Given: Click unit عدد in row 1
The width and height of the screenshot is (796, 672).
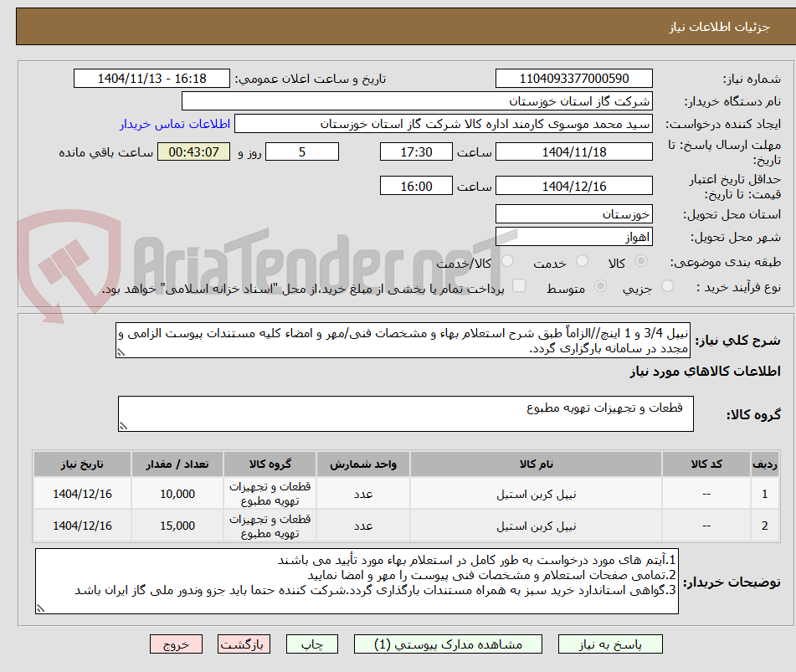Looking at the screenshot, I should click(363, 494).
